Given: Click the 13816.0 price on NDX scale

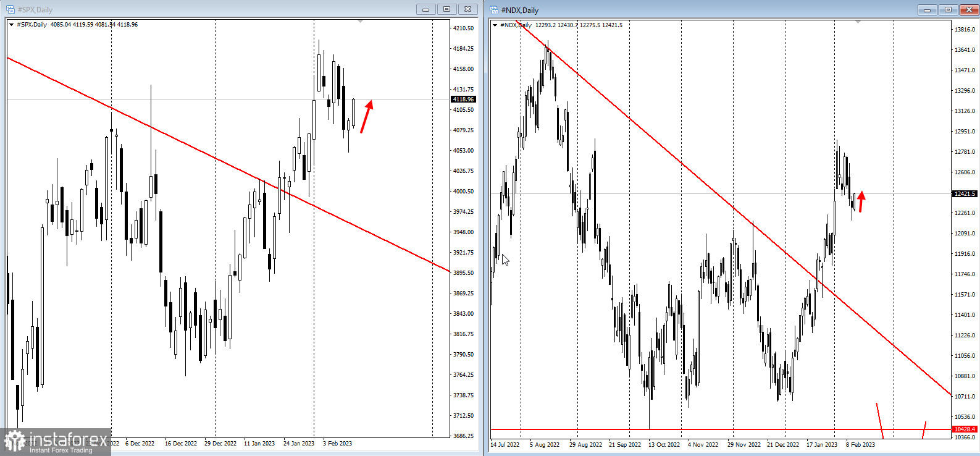Looking at the screenshot, I should pyautogui.click(x=965, y=30).
